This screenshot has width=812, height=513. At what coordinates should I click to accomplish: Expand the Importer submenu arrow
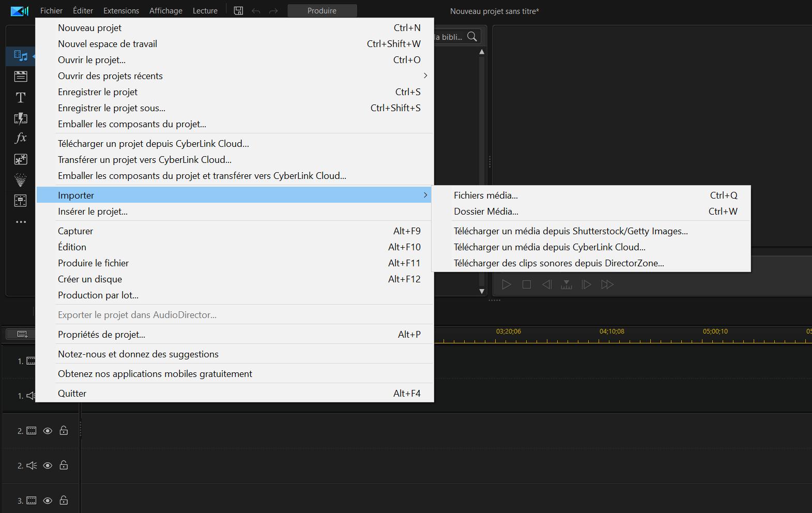point(425,195)
